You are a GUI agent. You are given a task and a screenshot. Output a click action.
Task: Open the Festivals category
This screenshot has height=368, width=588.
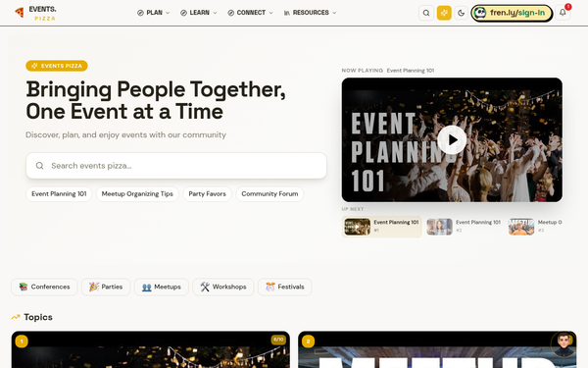[284, 287]
